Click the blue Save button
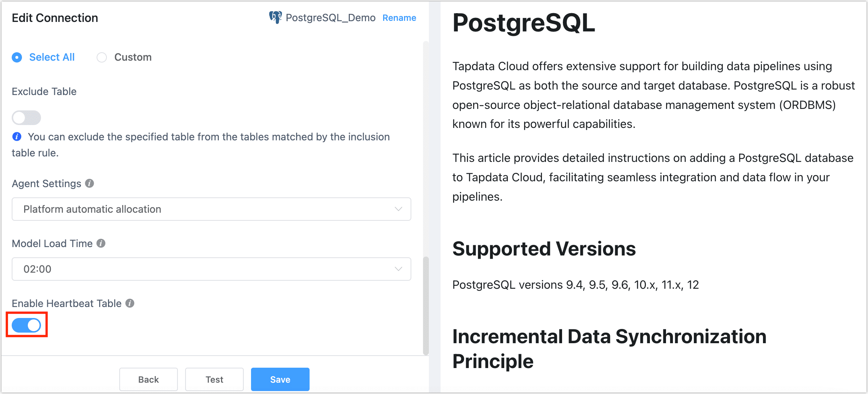 (280, 379)
